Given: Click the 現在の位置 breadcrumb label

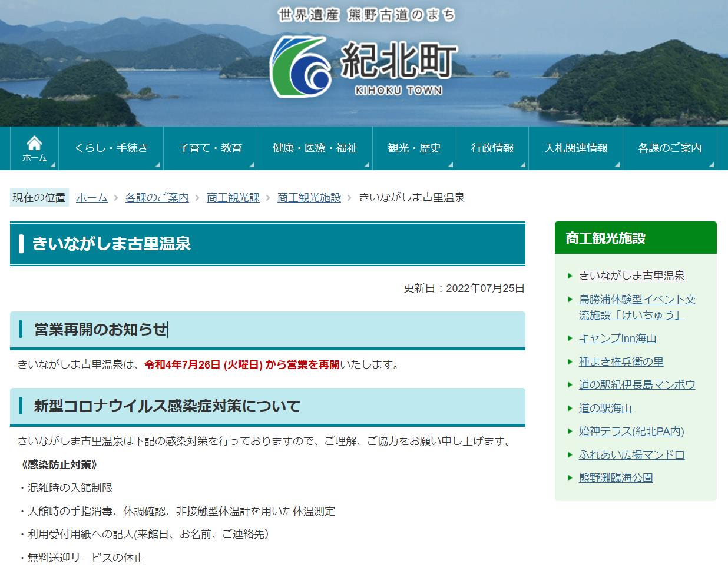Looking at the screenshot, I should (x=39, y=198).
